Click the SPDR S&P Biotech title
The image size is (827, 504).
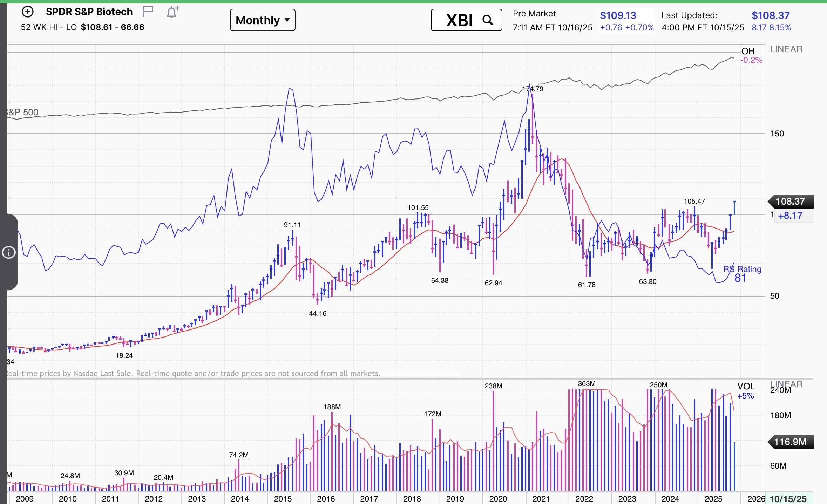[x=89, y=12]
